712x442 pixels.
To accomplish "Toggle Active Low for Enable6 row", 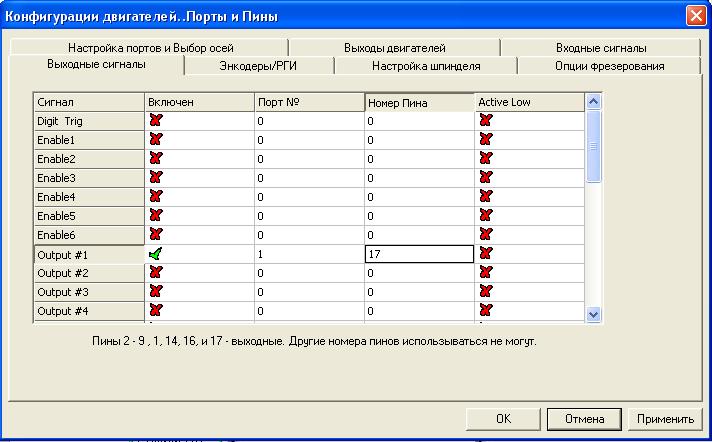I will tap(486, 234).
